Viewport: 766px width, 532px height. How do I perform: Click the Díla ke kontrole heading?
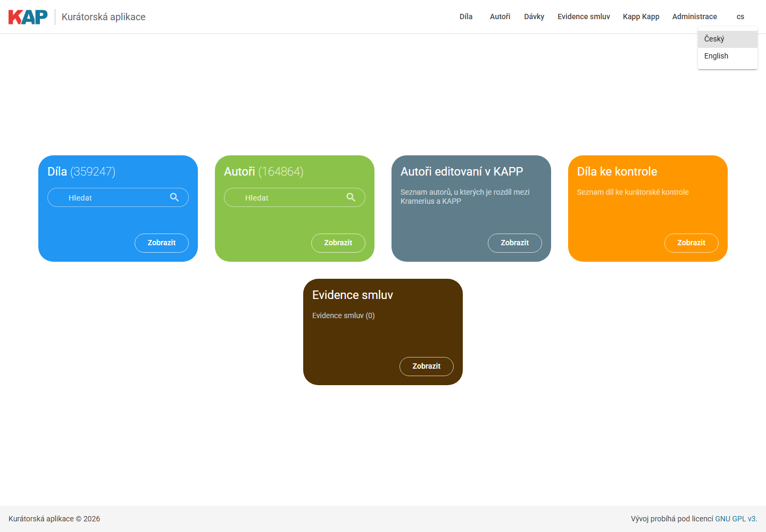tap(617, 171)
